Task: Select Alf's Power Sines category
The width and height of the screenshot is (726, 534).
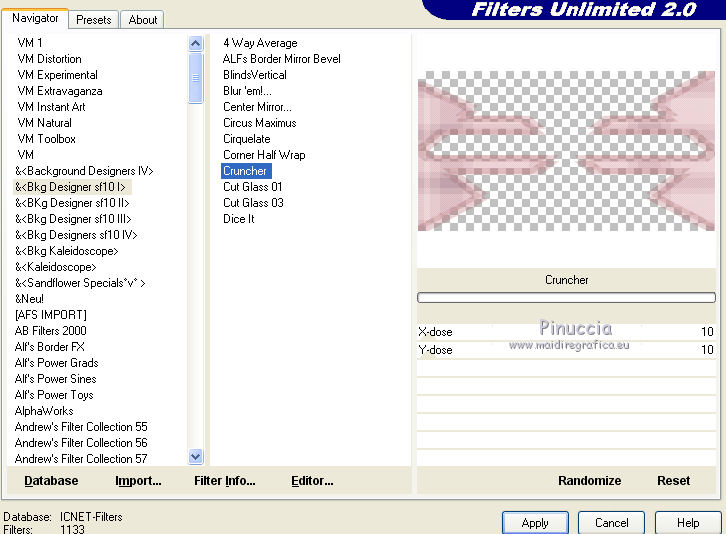Action: point(56,378)
